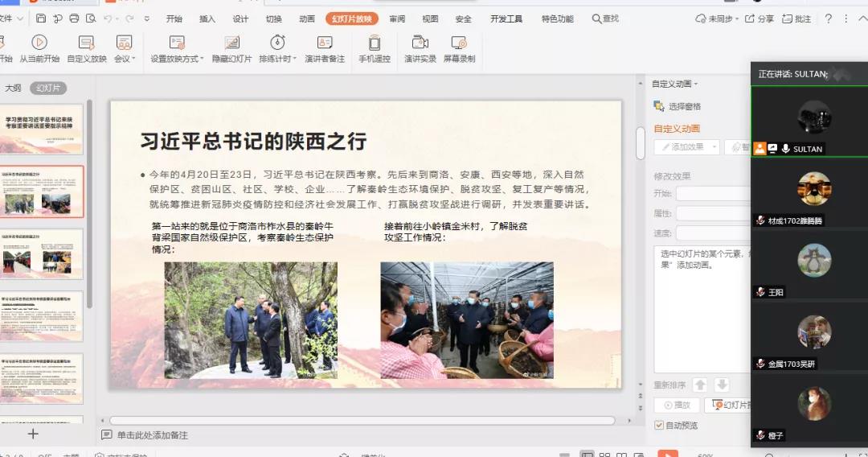Click the 分享 share button
This screenshot has width=868, height=457.
(759, 19)
